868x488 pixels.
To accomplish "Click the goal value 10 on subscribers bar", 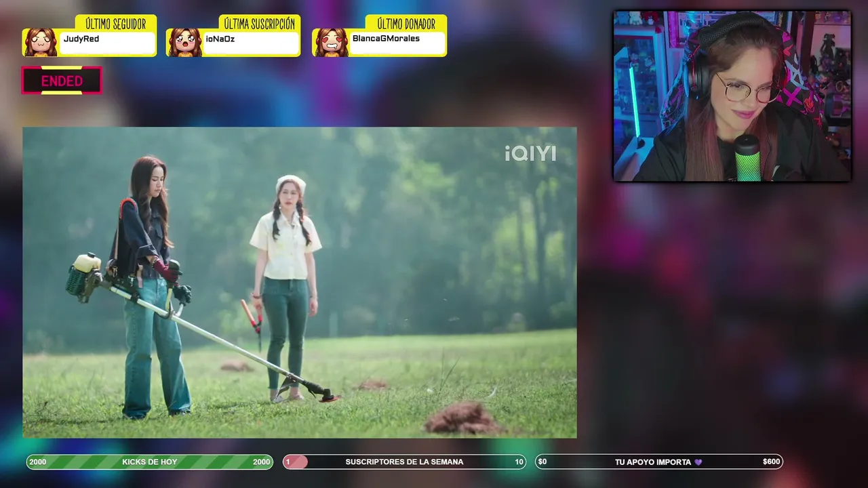I will click(519, 462).
